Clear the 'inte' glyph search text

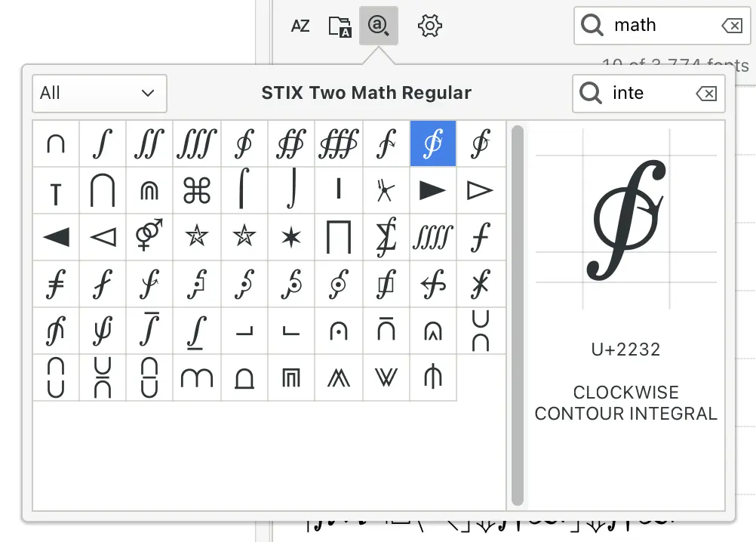coord(705,93)
